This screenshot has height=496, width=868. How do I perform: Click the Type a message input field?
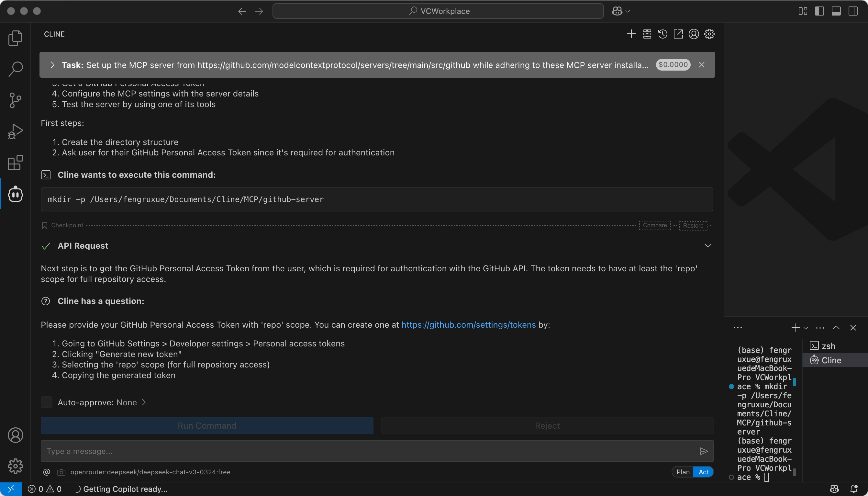point(368,451)
